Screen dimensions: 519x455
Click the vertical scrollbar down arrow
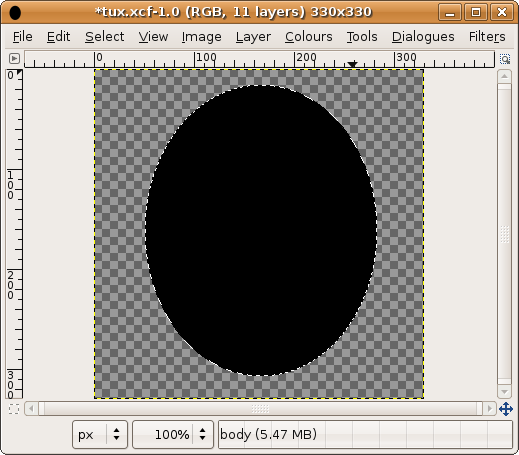point(504,392)
